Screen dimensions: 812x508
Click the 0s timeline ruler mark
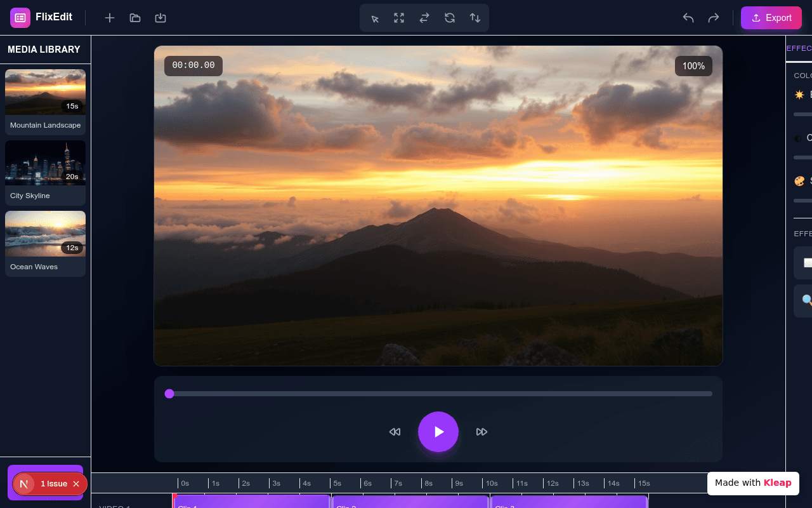pos(185,483)
